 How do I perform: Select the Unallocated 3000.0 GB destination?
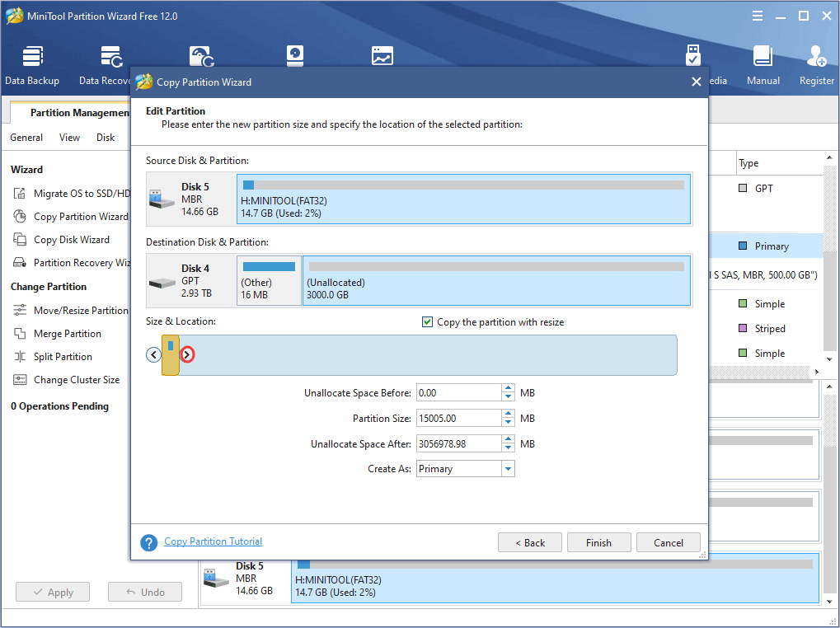tap(496, 280)
